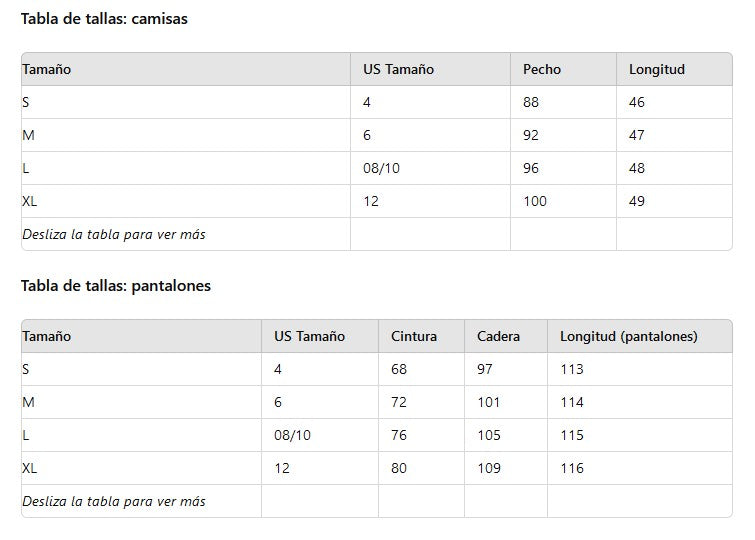Select the hip value 105 cell

[489, 436]
